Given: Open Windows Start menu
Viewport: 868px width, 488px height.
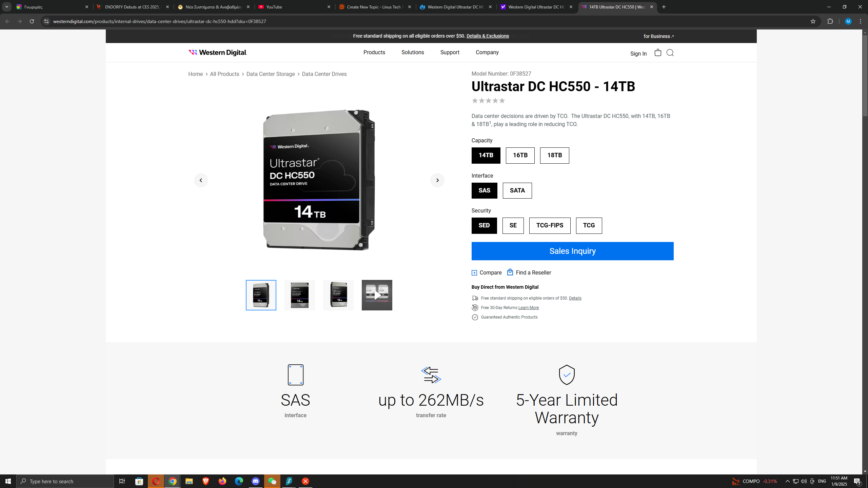Looking at the screenshot, I should point(8,481).
